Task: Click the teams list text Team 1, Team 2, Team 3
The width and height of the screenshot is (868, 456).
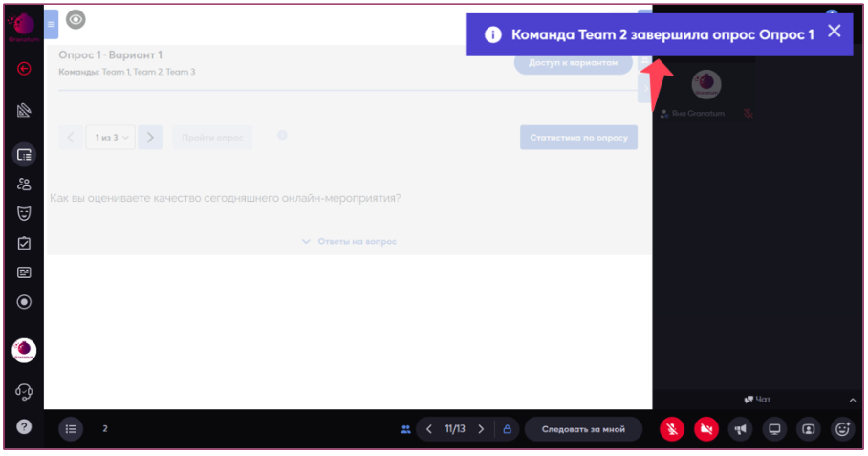Action: [148, 72]
